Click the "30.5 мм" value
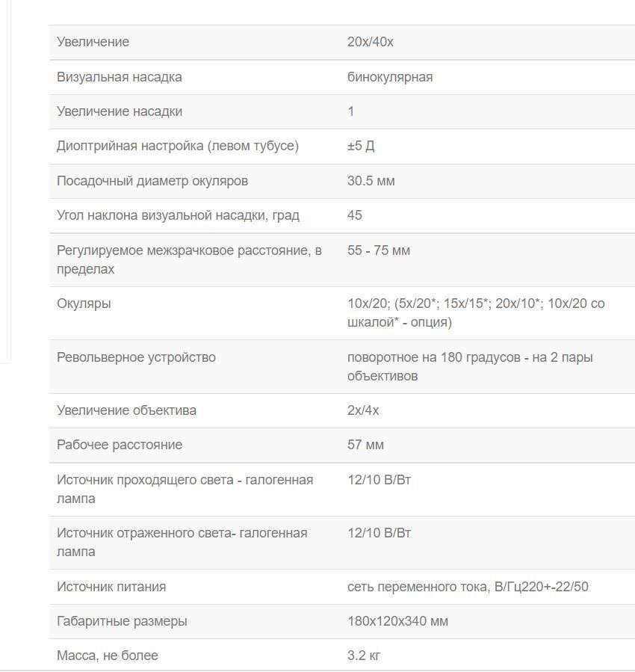 371,181
